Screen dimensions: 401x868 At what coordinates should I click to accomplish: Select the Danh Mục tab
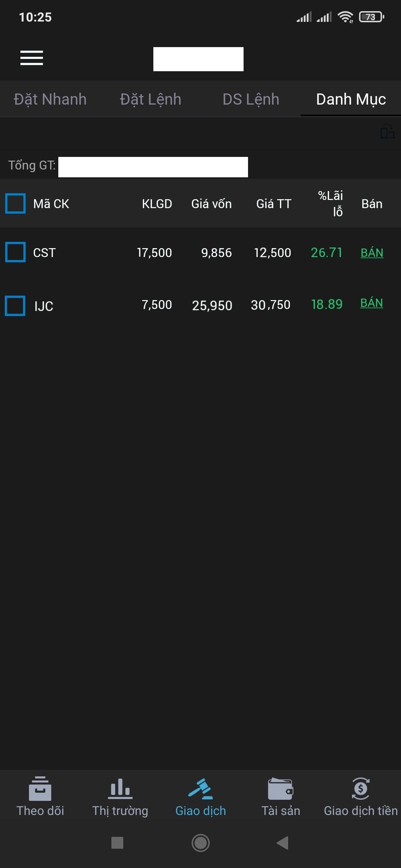[x=351, y=99]
